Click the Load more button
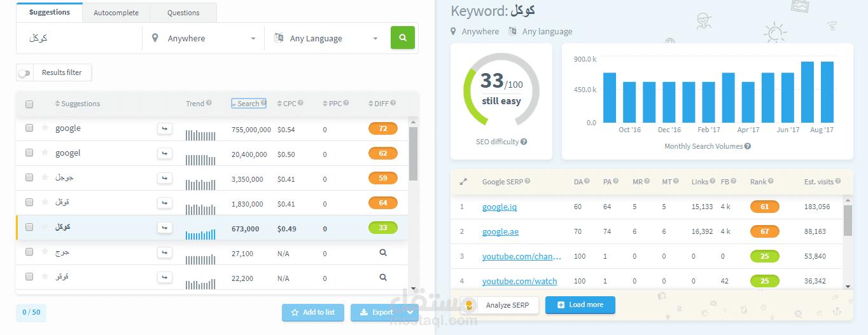 point(580,305)
